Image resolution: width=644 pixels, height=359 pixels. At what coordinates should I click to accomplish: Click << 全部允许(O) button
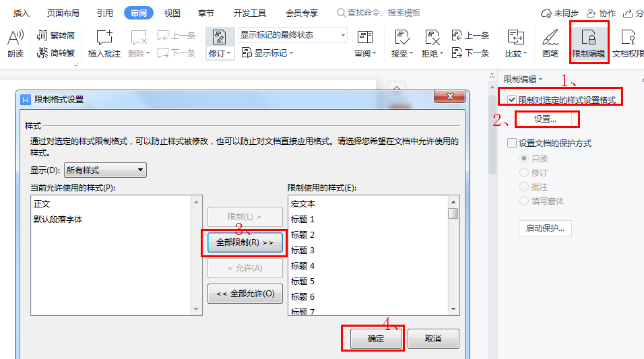245,294
